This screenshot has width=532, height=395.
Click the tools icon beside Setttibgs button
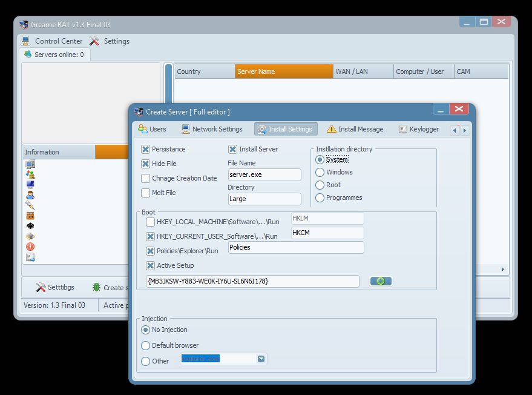(x=41, y=287)
